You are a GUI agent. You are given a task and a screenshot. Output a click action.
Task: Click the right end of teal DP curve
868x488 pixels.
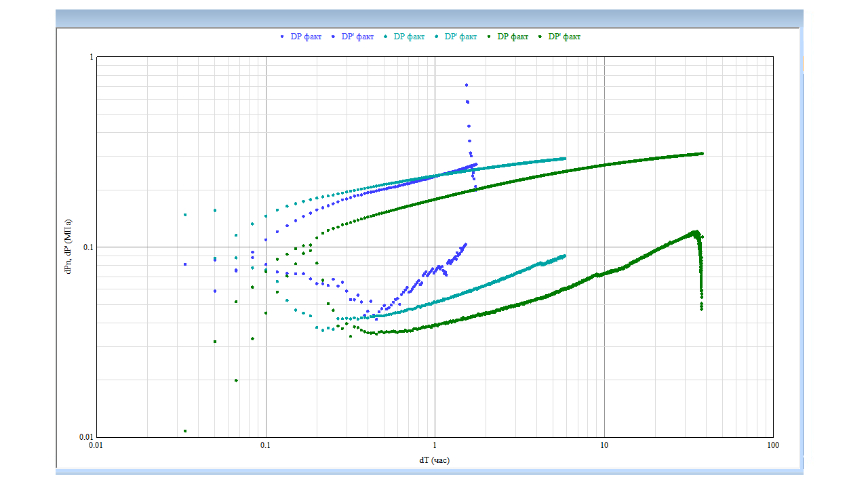pos(565,159)
